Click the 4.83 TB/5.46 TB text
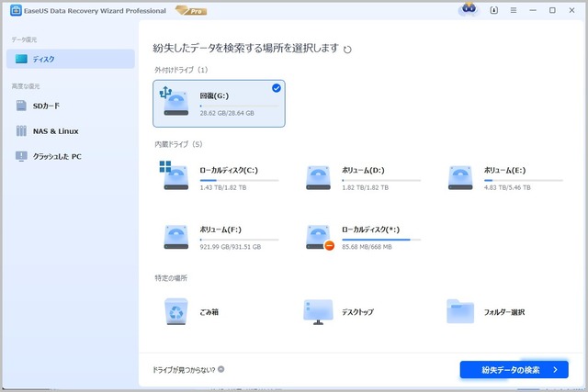The width and height of the screenshot is (588, 392). (x=507, y=187)
